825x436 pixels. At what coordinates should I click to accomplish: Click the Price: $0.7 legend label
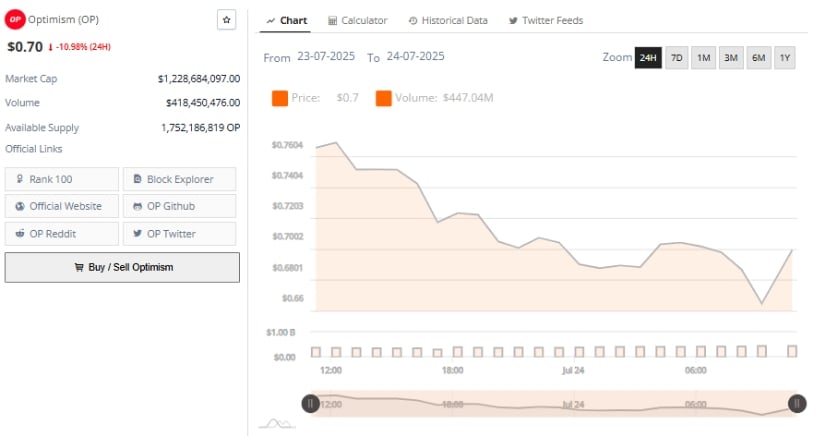coord(325,98)
